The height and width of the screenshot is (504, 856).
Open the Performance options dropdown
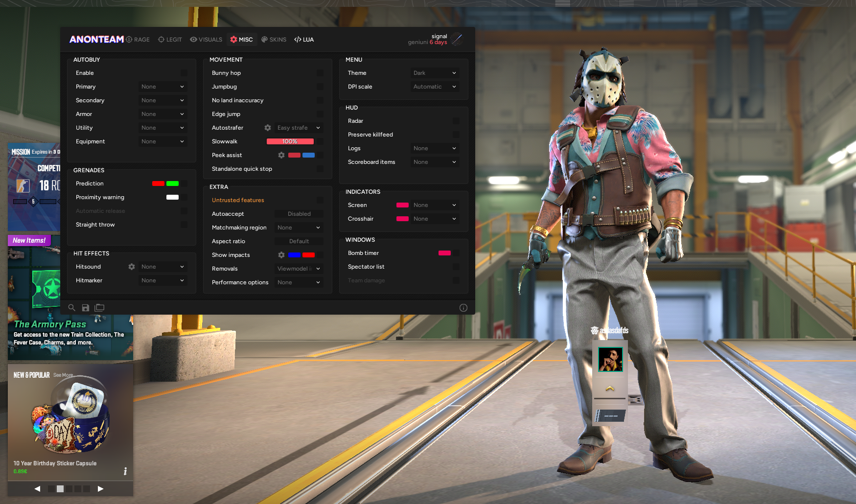[x=299, y=282]
